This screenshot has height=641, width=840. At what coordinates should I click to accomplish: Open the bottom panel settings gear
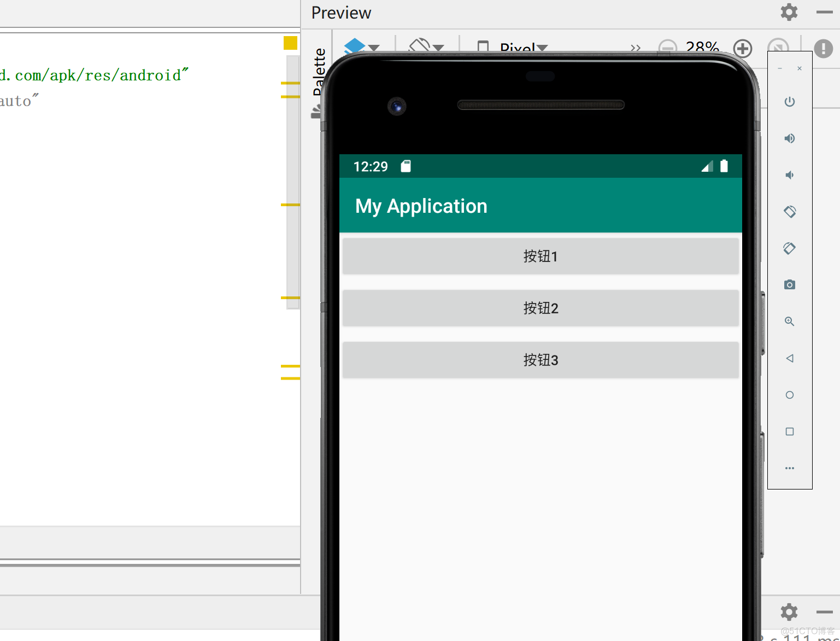click(x=789, y=611)
